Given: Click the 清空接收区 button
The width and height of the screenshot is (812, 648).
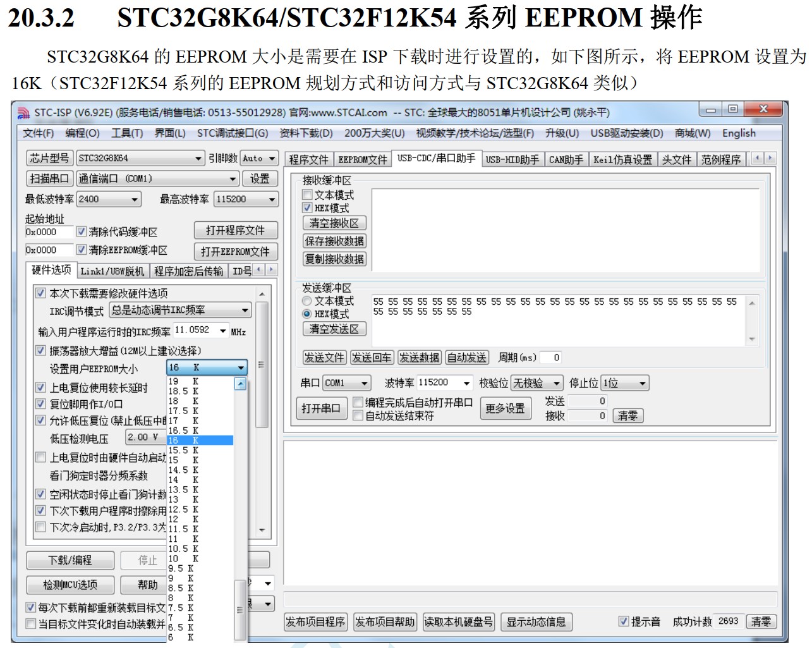Looking at the screenshot, I should tap(334, 223).
